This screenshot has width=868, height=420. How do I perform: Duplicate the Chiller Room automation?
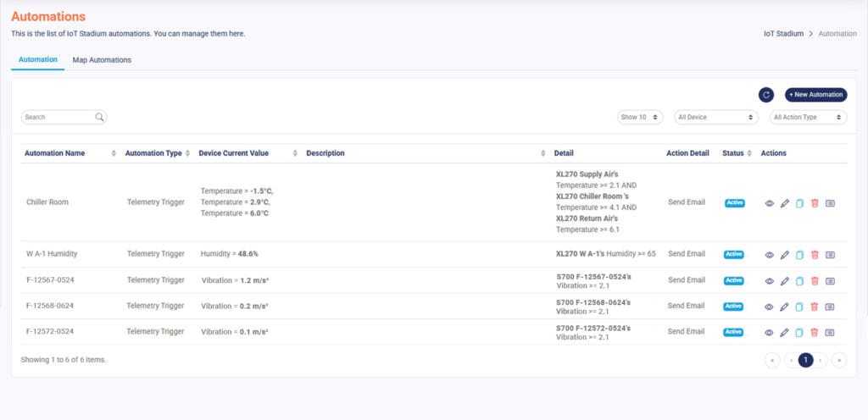click(799, 203)
